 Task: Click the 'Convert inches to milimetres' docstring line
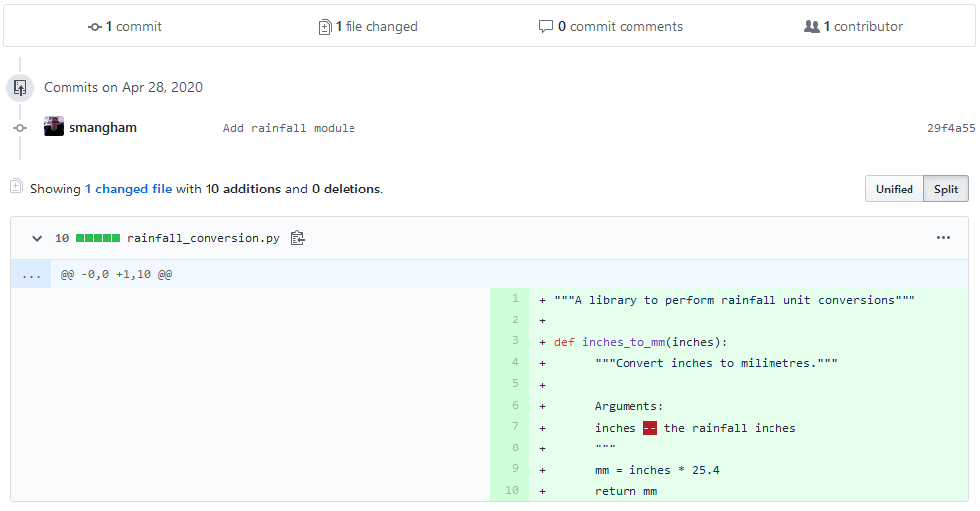(x=716, y=363)
